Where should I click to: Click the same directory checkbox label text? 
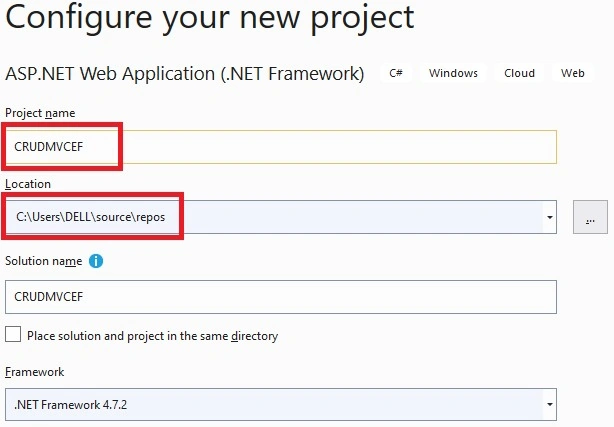point(152,336)
